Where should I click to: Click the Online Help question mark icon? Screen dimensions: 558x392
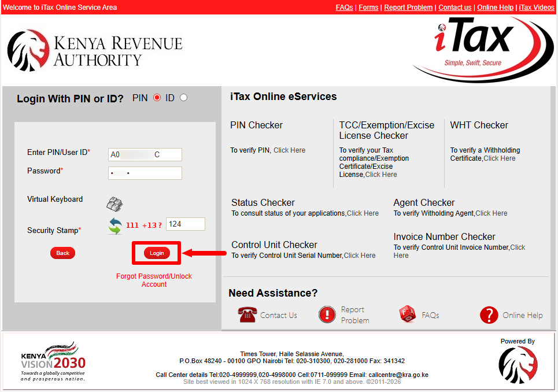tap(489, 315)
